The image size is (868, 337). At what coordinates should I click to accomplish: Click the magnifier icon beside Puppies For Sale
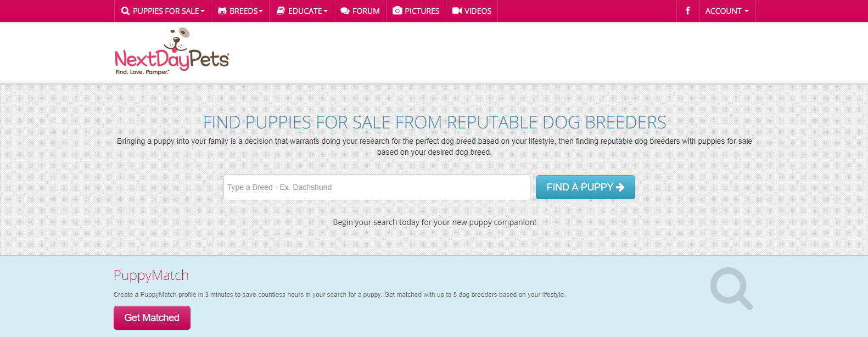click(x=126, y=11)
